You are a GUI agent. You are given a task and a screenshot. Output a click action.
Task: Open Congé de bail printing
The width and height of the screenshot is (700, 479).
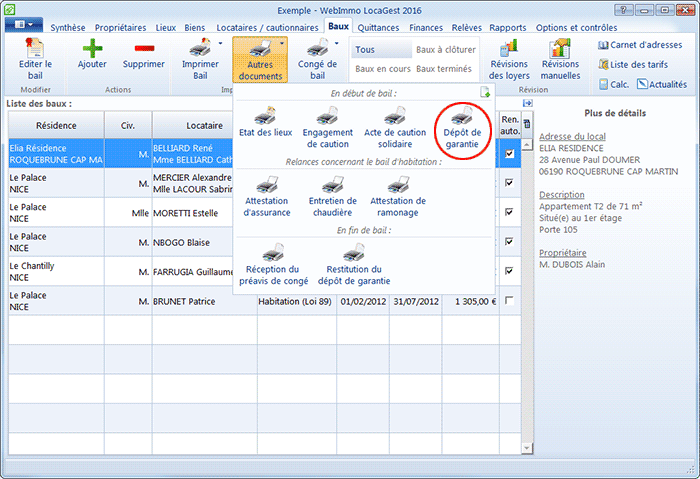pos(317,59)
